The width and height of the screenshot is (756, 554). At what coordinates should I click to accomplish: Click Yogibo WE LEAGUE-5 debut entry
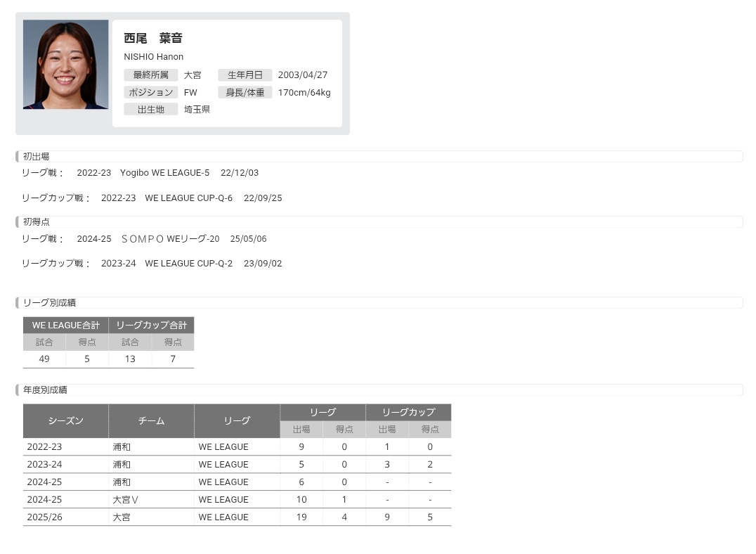(164, 173)
